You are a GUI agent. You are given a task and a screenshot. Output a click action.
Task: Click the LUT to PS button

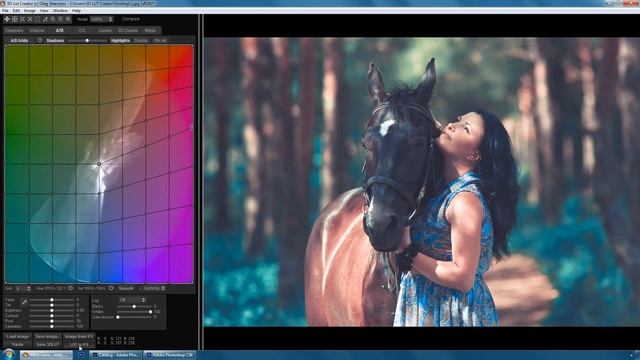[x=79, y=344]
